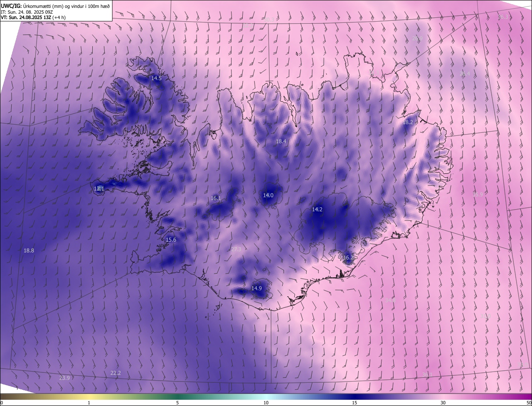The height and width of the screenshot is (406, 532).
Task: Click the colour scale label 15
Action: point(355,403)
